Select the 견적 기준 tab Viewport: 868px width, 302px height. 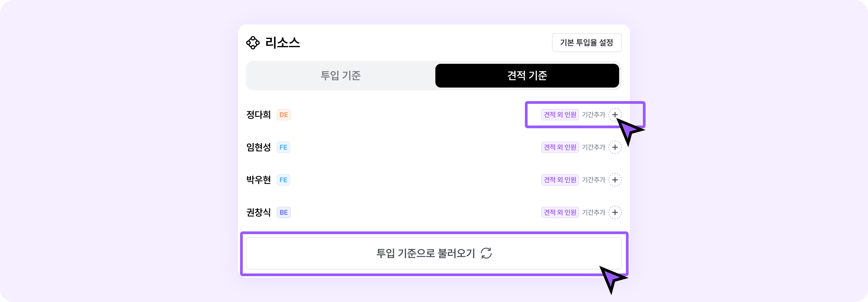527,75
